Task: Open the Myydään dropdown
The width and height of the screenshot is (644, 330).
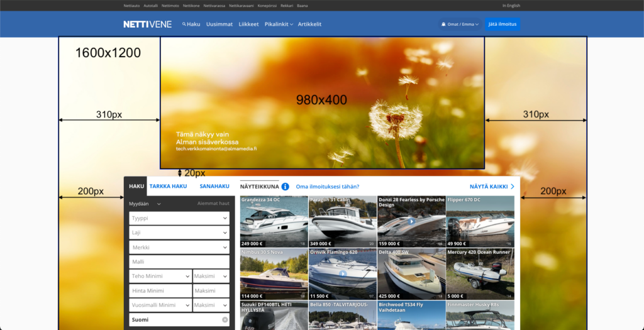Action: point(145,204)
